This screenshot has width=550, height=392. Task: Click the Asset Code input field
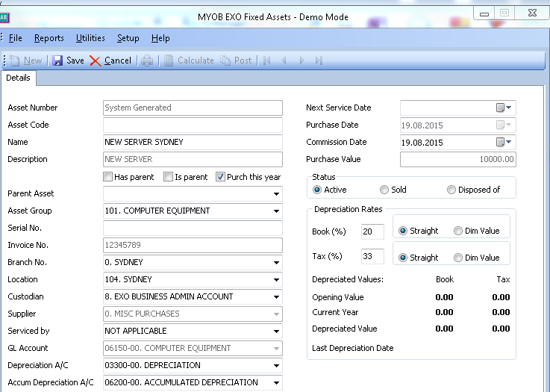pyautogui.click(x=193, y=125)
